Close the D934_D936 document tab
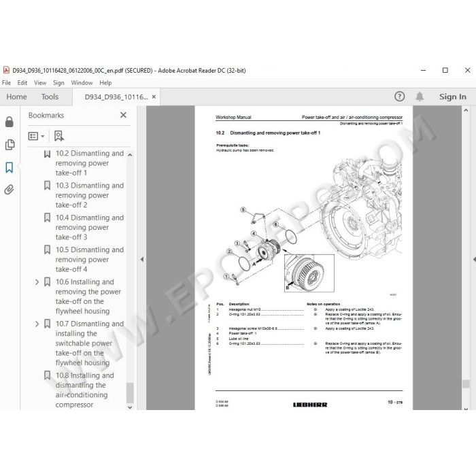This screenshot has height=476, width=476. point(154,97)
